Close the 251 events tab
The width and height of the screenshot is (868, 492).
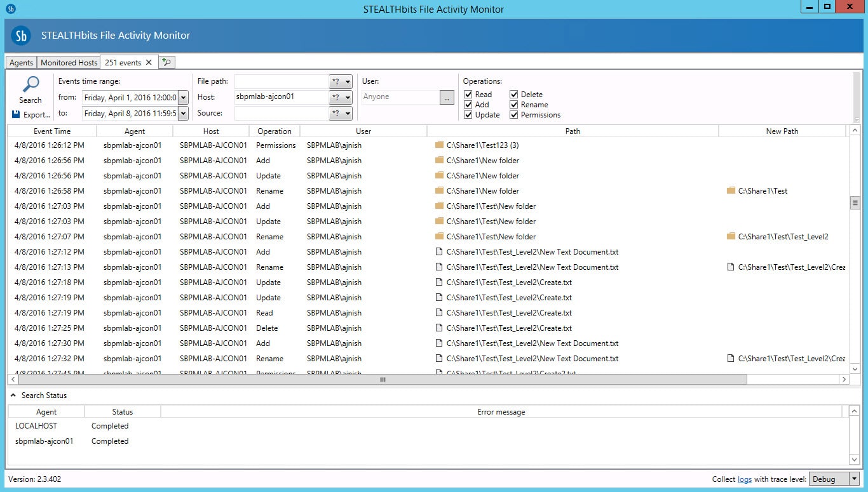click(149, 62)
